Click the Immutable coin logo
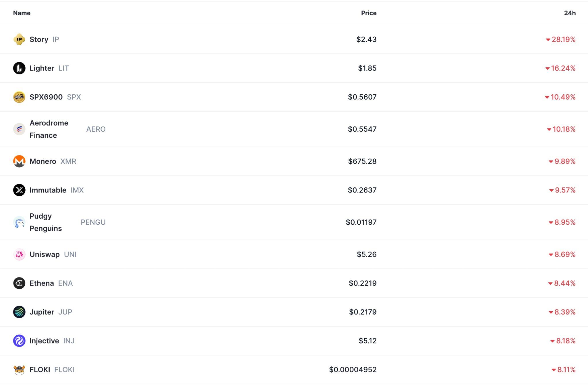 (x=19, y=190)
